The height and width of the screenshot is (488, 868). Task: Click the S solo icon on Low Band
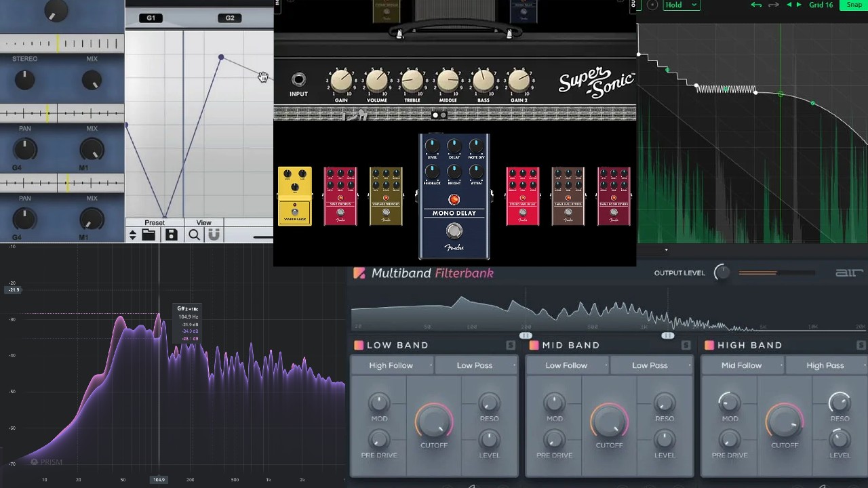click(511, 345)
